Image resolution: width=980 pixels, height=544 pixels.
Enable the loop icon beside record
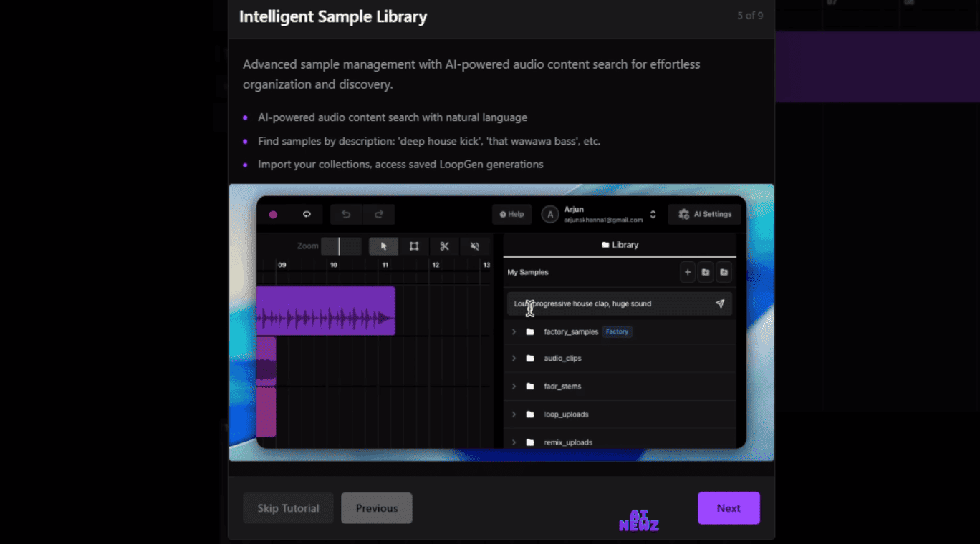[307, 214]
